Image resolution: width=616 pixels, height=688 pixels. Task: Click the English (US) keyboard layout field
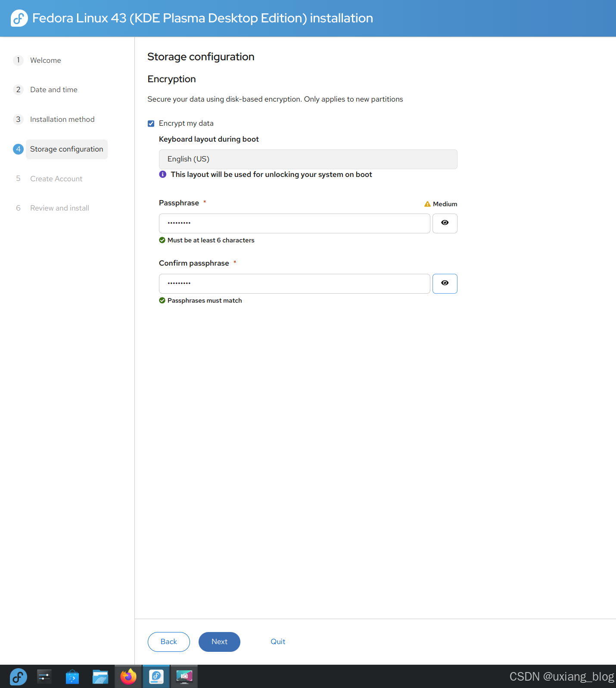[308, 159]
